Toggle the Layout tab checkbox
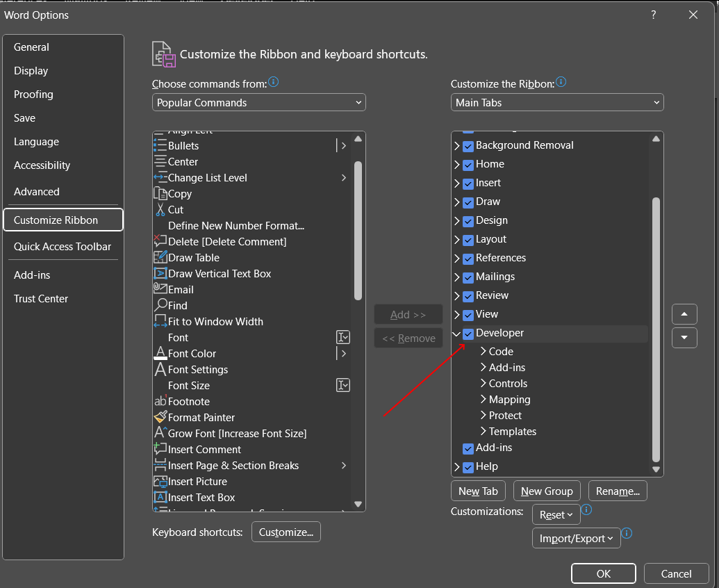 click(x=468, y=240)
